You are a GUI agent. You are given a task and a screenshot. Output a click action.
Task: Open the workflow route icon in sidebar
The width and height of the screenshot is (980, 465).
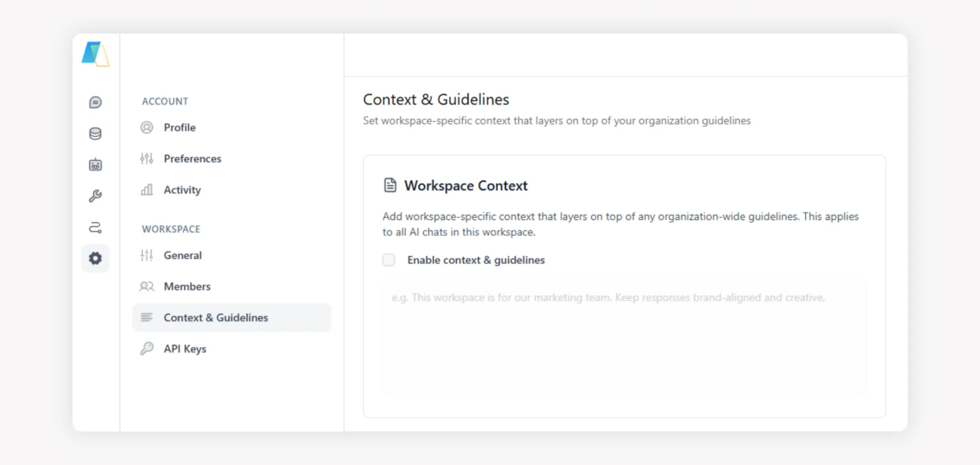tap(95, 227)
